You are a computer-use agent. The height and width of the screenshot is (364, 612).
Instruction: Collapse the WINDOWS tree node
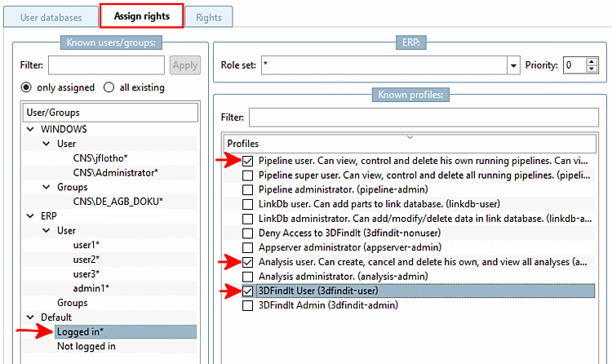[x=32, y=129]
